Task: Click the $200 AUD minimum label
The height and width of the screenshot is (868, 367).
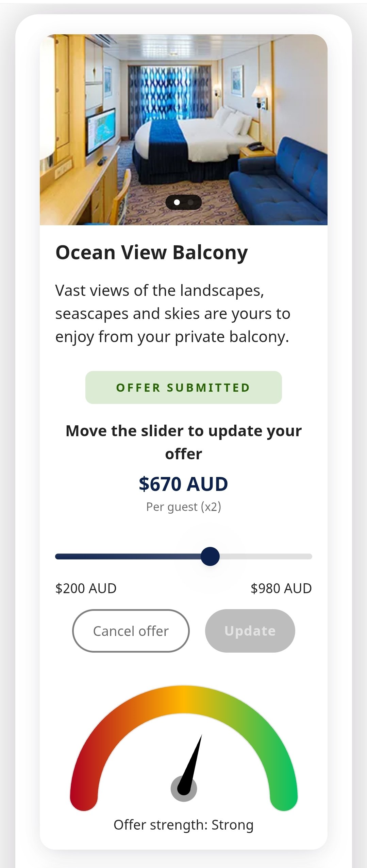Action: tap(86, 588)
